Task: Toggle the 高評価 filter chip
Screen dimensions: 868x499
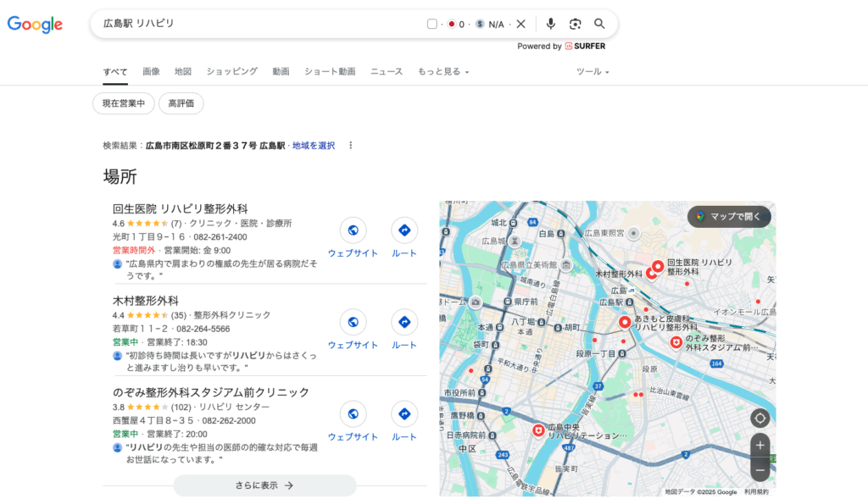Action: (181, 103)
